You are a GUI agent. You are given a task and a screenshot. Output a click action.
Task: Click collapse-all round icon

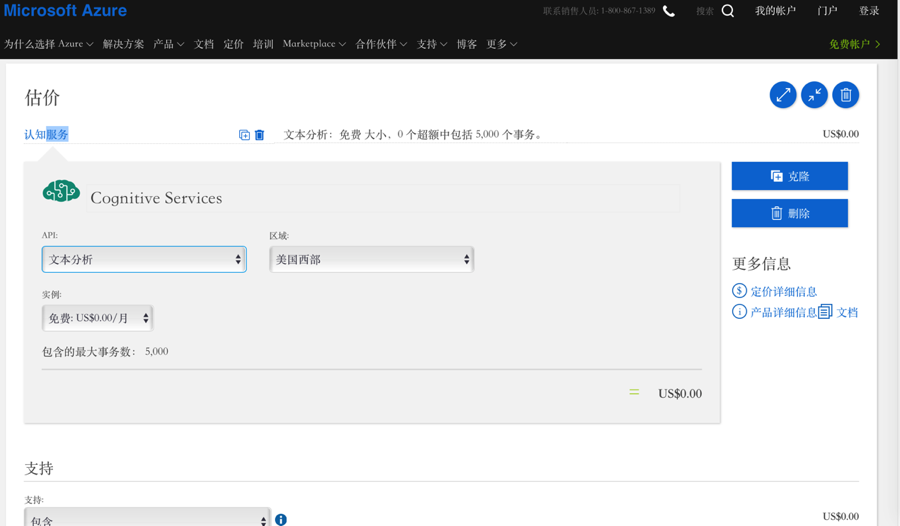point(814,95)
